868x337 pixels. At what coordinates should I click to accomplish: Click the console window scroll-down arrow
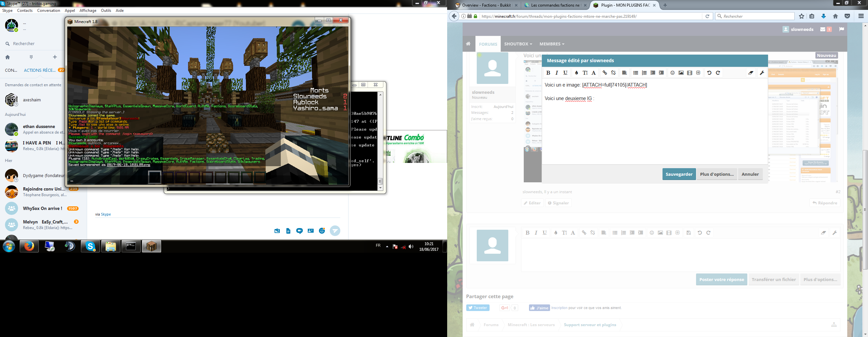click(x=380, y=188)
